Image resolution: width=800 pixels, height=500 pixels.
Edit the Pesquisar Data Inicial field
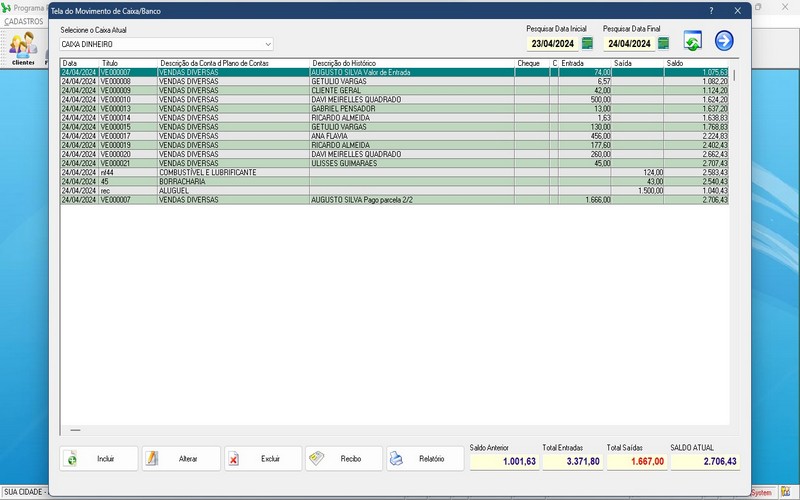[553, 44]
